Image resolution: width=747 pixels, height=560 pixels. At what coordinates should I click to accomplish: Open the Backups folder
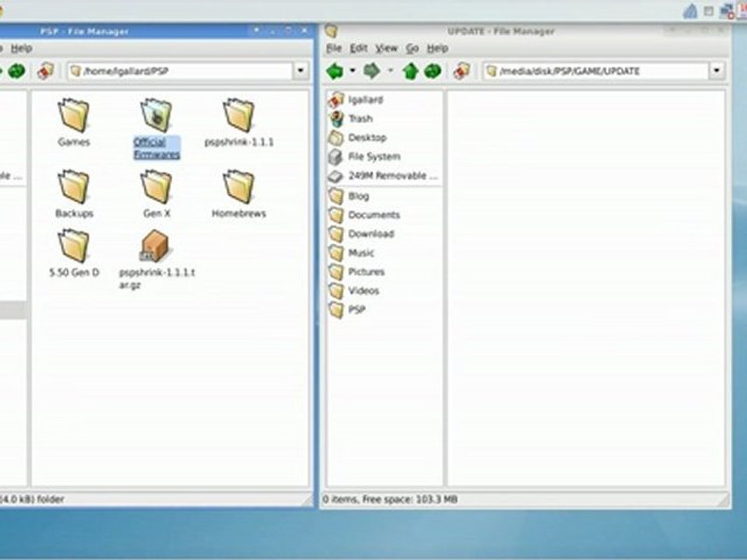pos(74,194)
